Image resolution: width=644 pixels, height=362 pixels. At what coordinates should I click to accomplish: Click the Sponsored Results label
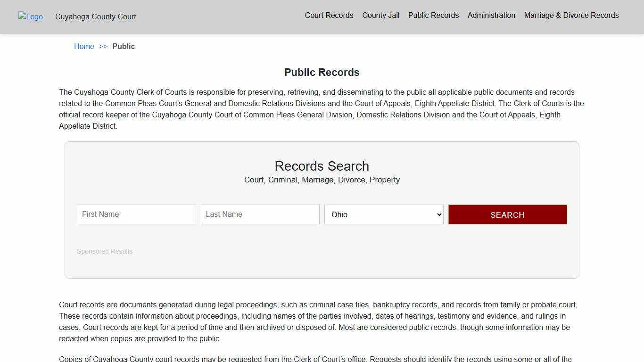pos(105,251)
